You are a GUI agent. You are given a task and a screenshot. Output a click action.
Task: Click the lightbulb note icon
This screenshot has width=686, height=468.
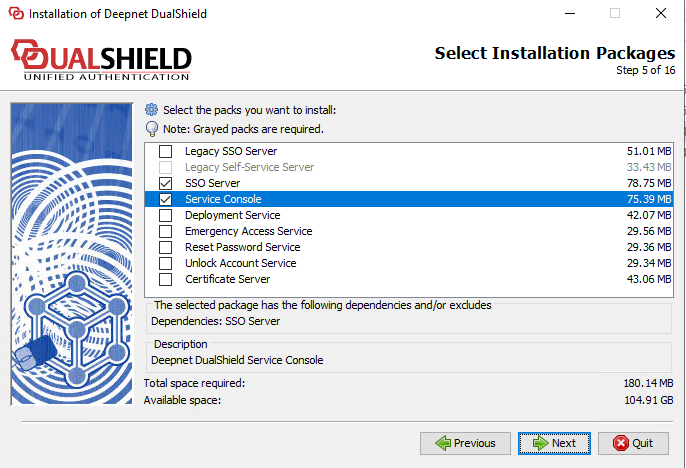click(x=152, y=129)
